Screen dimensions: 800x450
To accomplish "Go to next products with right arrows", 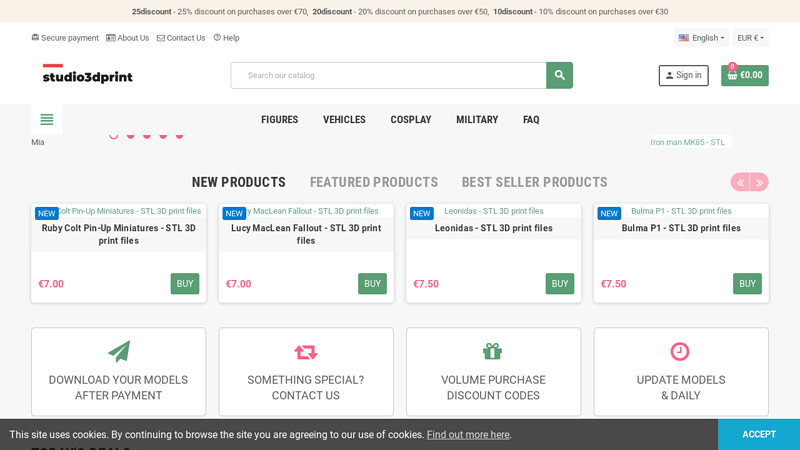I will tap(759, 182).
